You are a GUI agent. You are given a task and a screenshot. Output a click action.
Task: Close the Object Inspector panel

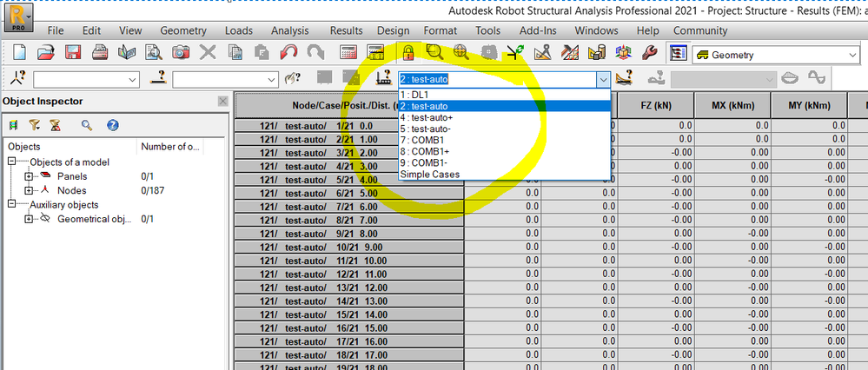222,102
